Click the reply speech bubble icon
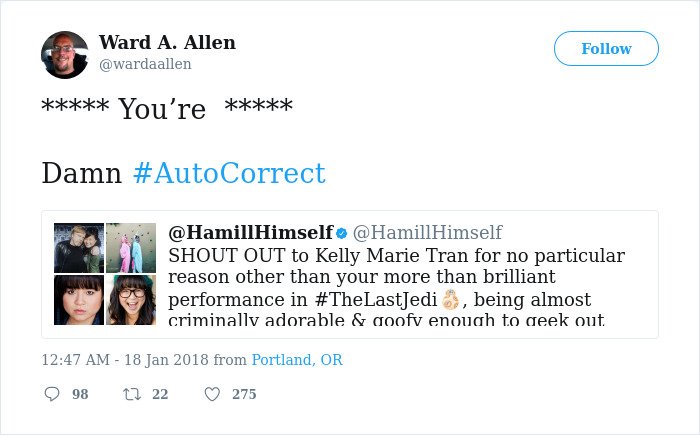Image resolution: width=700 pixels, height=435 pixels. point(52,394)
